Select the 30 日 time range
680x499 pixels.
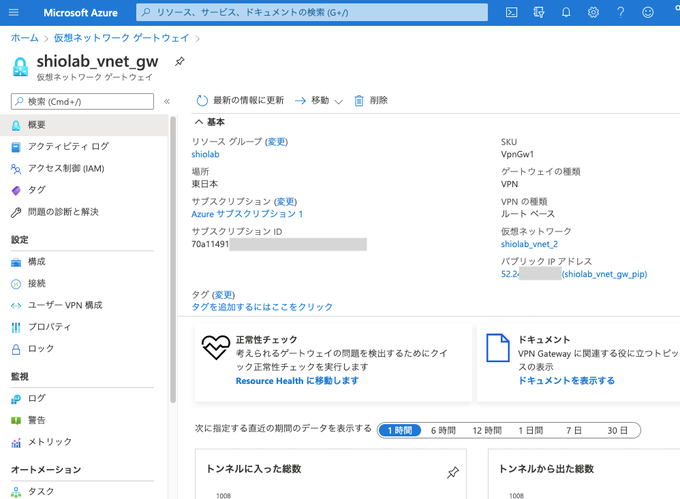point(617,431)
